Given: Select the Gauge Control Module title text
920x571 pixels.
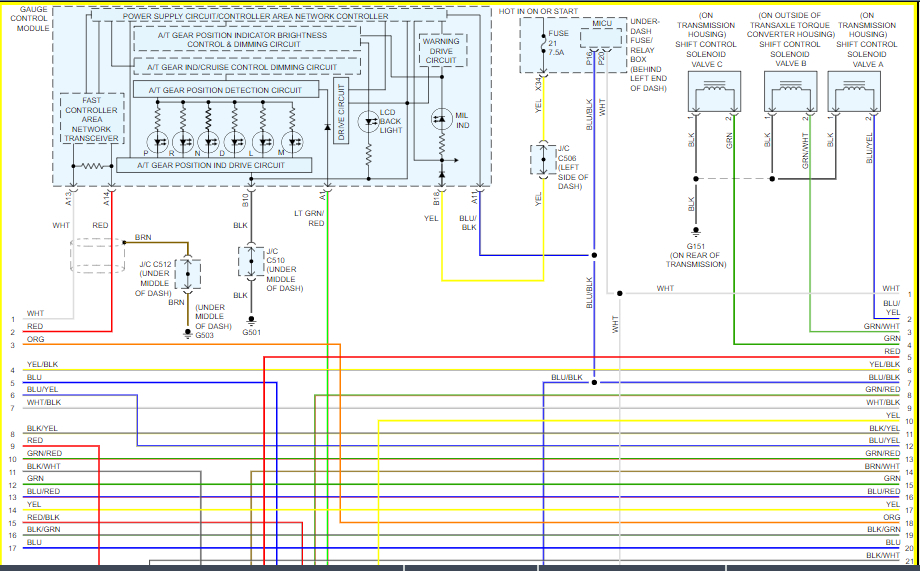Looking at the screenshot, I should click(27, 18).
